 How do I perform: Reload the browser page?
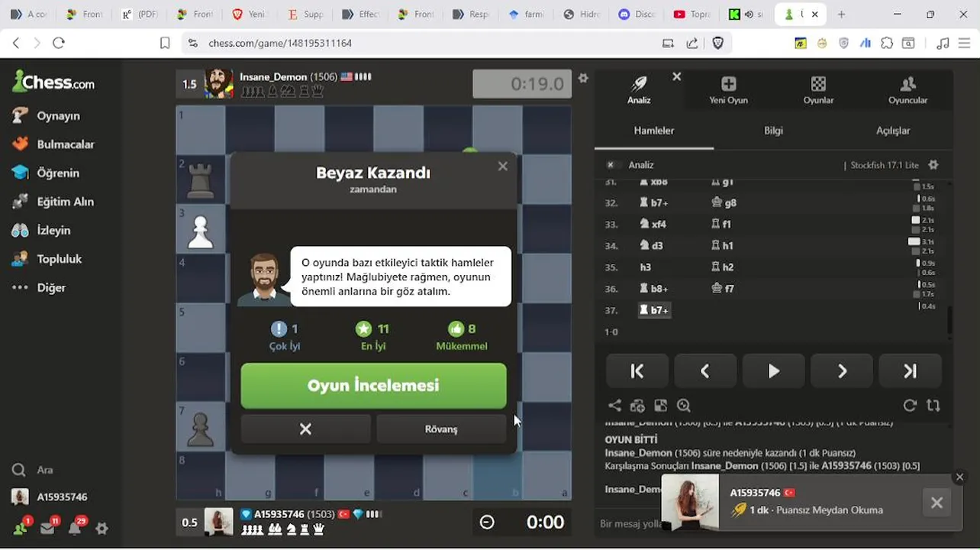(x=59, y=44)
